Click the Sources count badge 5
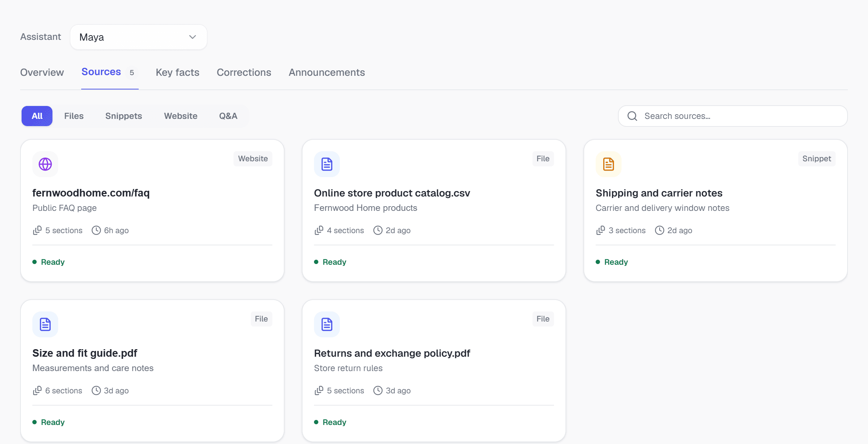The width and height of the screenshot is (868, 444). (x=132, y=73)
